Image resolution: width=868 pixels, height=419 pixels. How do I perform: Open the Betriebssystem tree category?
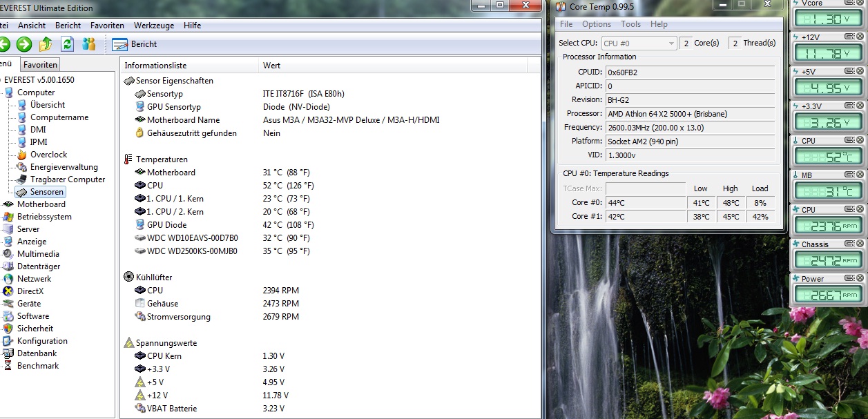pyautogui.click(x=37, y=217)
